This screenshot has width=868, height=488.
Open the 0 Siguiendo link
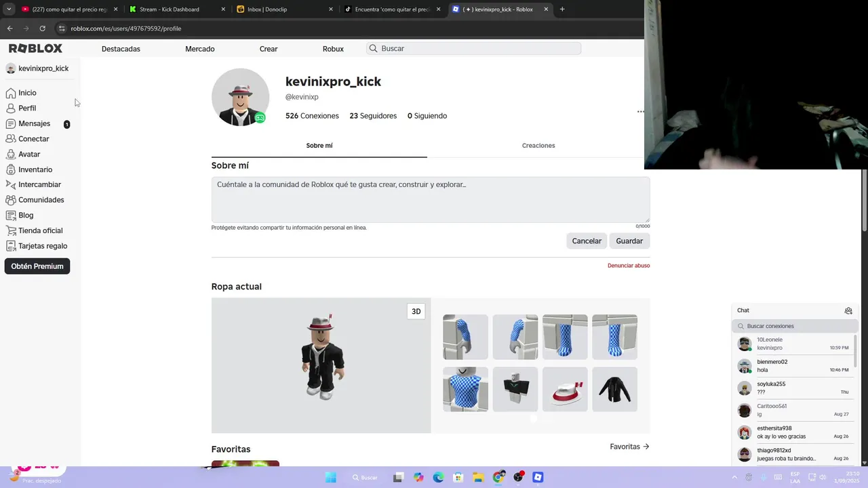pos(427,116)
